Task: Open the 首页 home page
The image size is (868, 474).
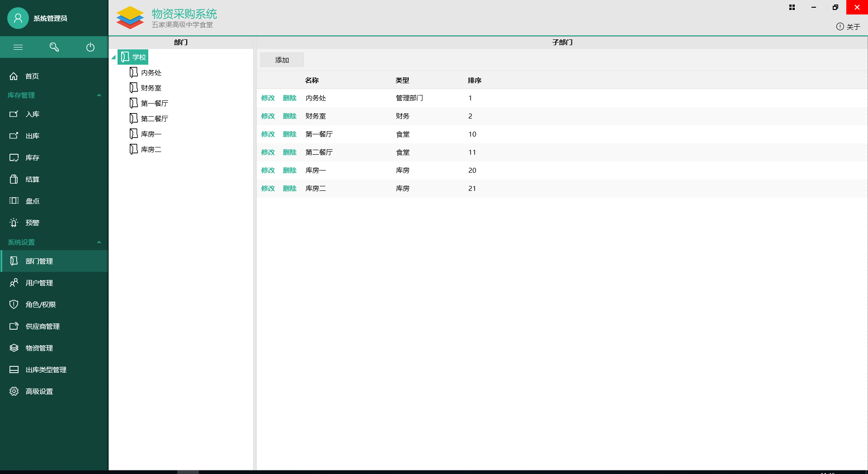Action: (32, 76)
